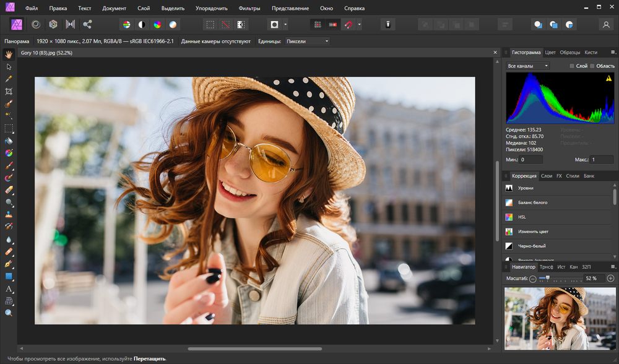Select the Crop tool in left toolbar
619x364 pixels.
9,92
